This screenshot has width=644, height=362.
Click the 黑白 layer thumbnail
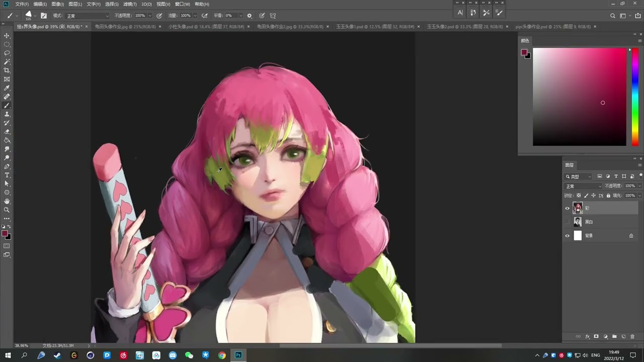tap(578, 222)
